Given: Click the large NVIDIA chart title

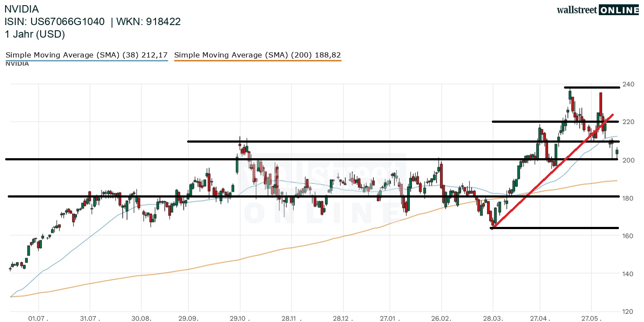Looking at the screenshot, I should click(x=22, y=9).
